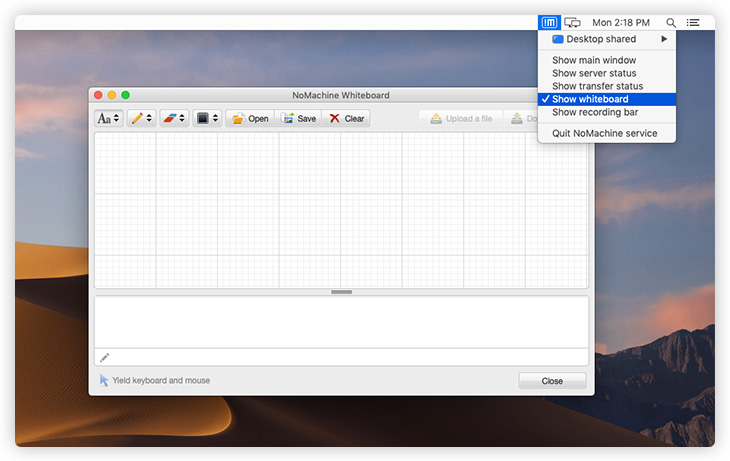This screenshot has height=461, width=730.
Task: Click the small pencil icon below text area
Action: point(104,357)
